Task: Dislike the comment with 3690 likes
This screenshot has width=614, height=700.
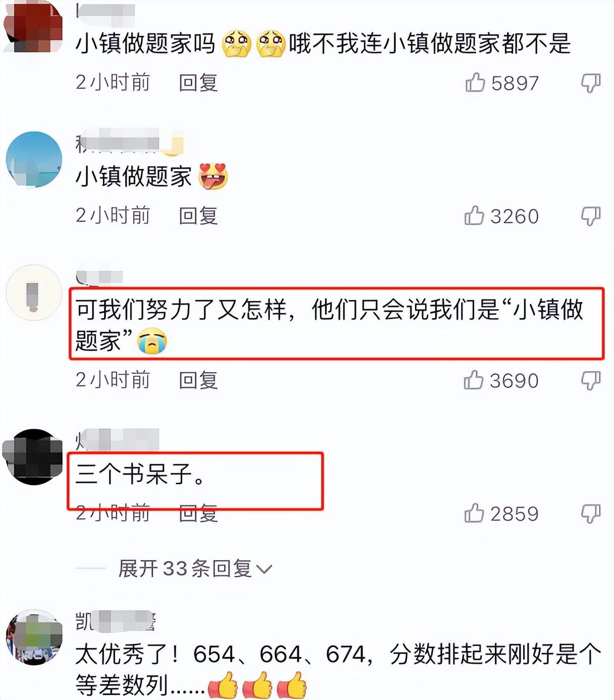Action: tap(590, 380)
